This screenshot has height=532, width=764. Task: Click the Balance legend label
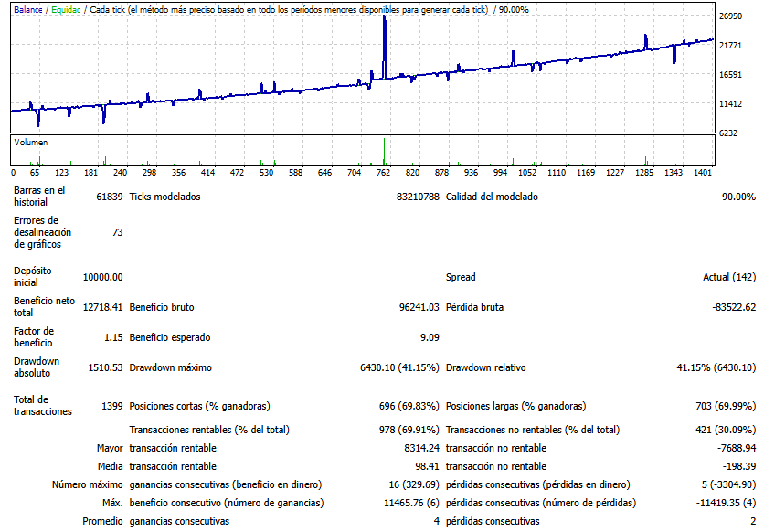pos(27,9)
